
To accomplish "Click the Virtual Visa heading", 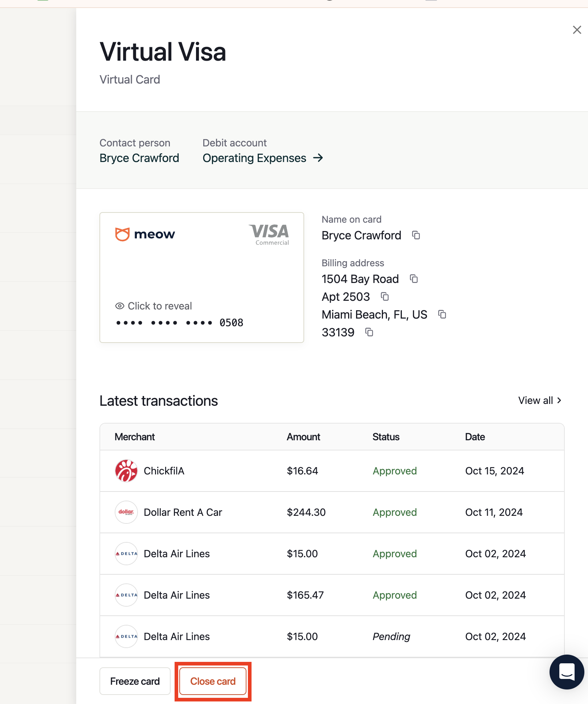I will tap(163, 52).
